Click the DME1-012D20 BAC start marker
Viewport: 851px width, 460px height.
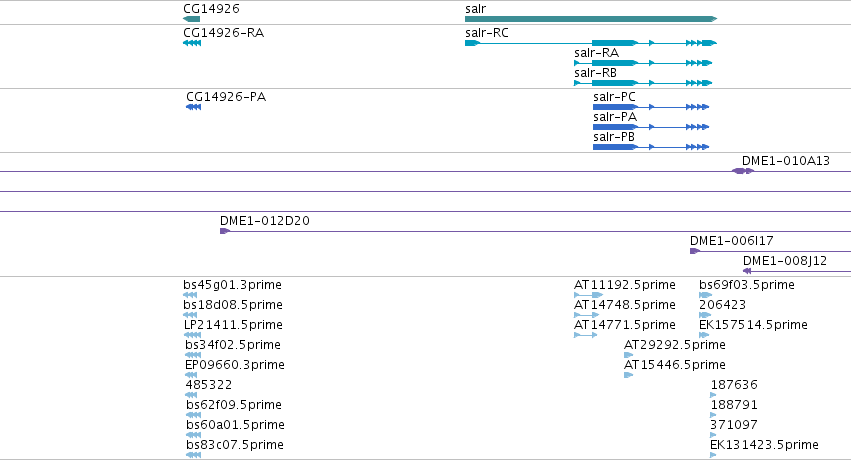click(225, 231)
